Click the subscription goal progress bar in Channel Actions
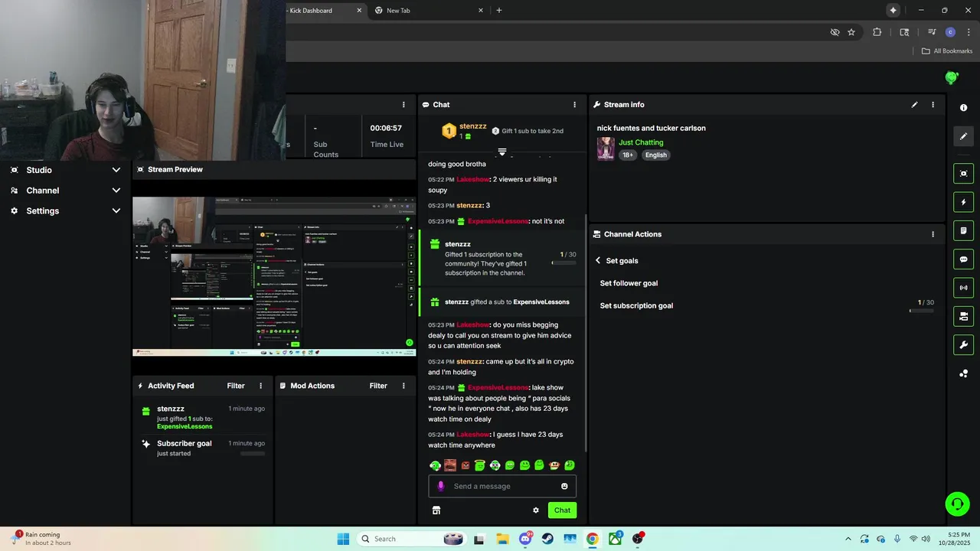The width and height of the screenshot is (980, 551). (x=921, y=311)
